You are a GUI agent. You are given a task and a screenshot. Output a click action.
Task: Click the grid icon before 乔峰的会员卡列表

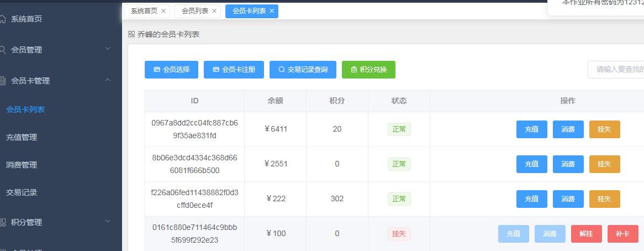131,34
